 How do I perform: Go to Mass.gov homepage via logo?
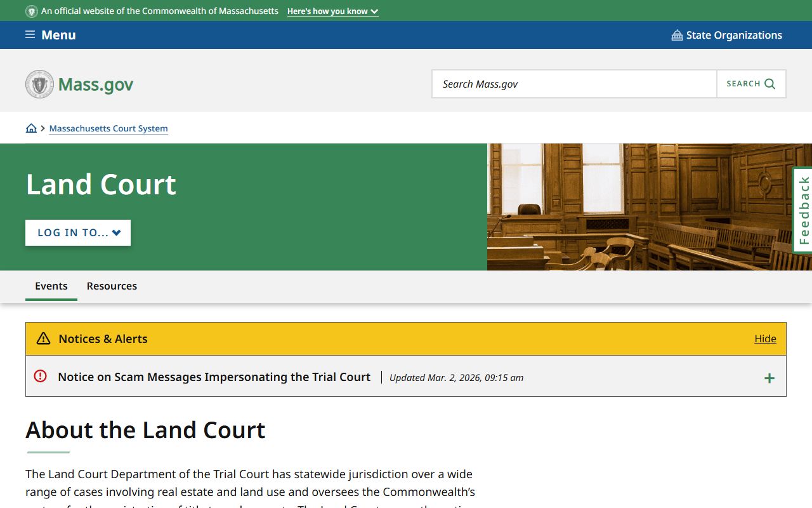[79, 84]
